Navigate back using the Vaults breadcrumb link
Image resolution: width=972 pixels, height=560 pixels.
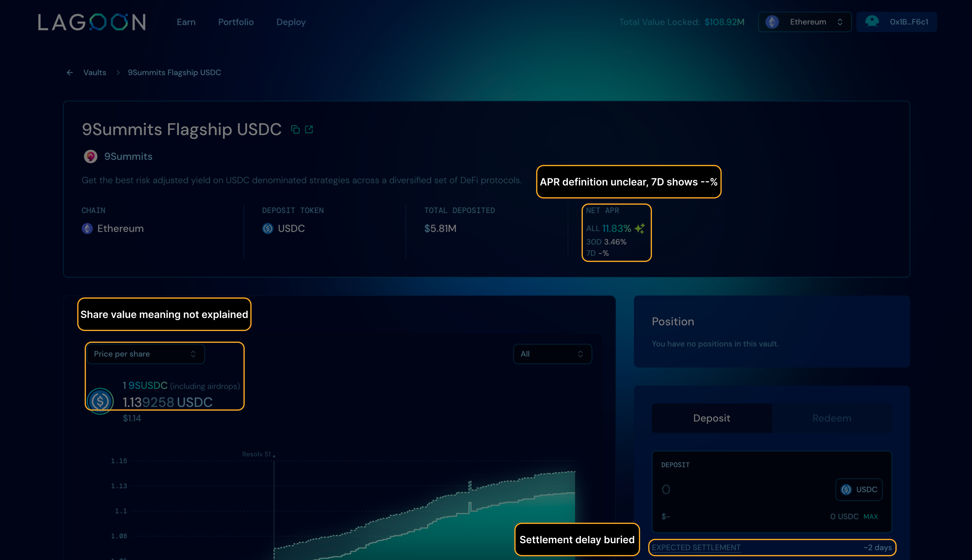[x=95, y=72]
